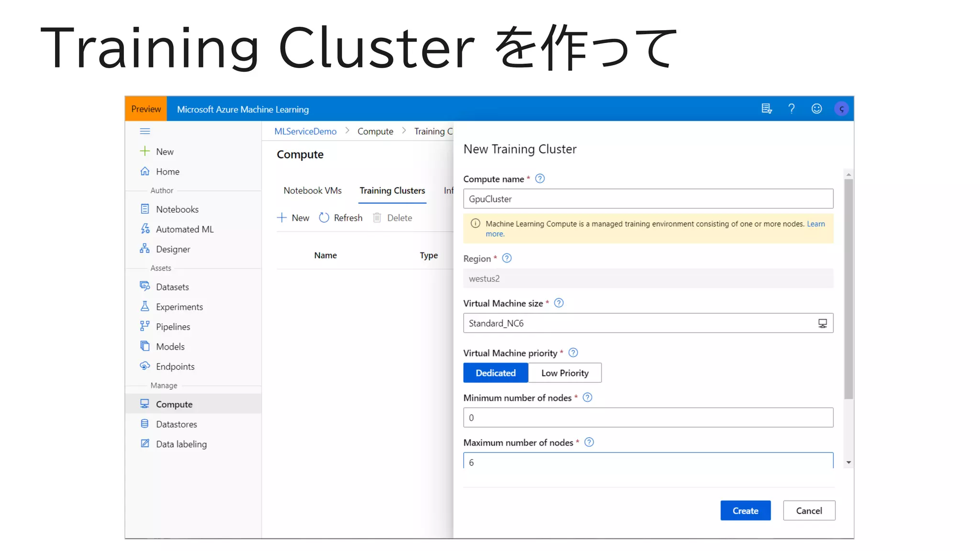Click New in the Compute toolbar
Viewport: 980px width, 551px height.
pyautogui.click(x=293, y=218)
